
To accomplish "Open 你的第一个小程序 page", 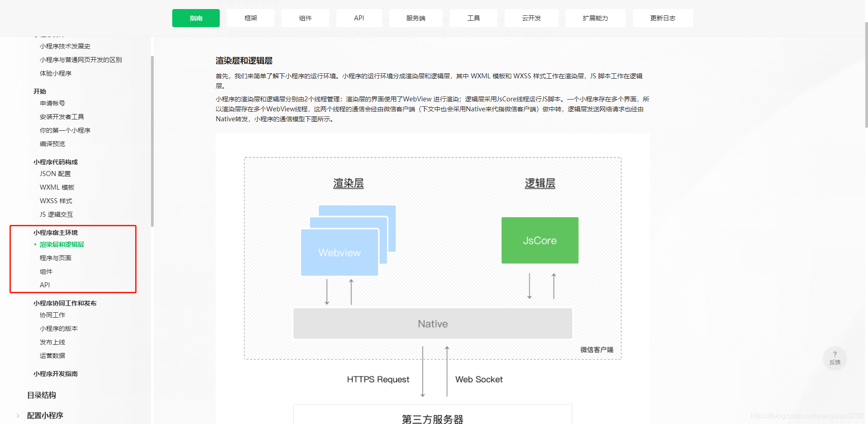I will pyautogui.click(x=65, y=130).
